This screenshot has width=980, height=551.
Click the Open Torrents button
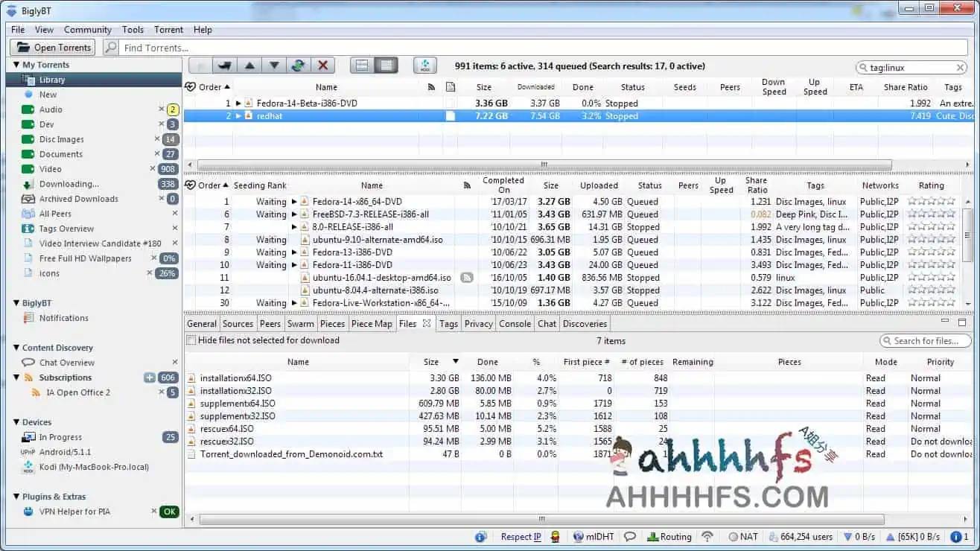53,48
